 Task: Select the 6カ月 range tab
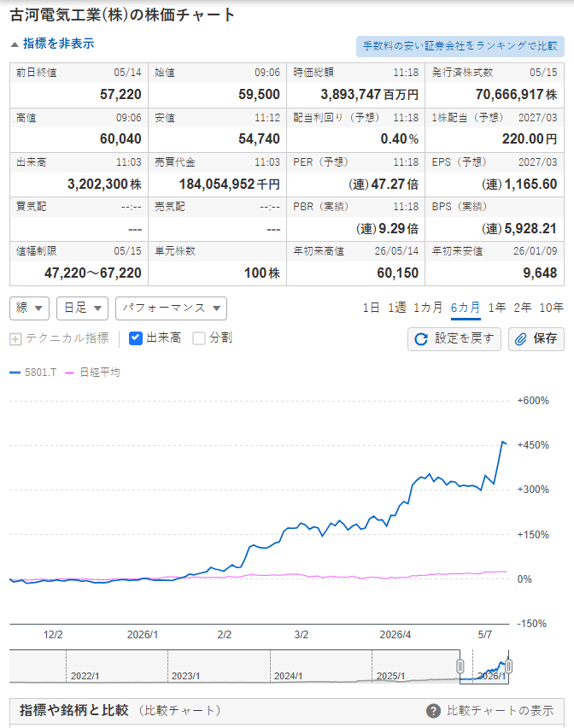tap(466, 308)
